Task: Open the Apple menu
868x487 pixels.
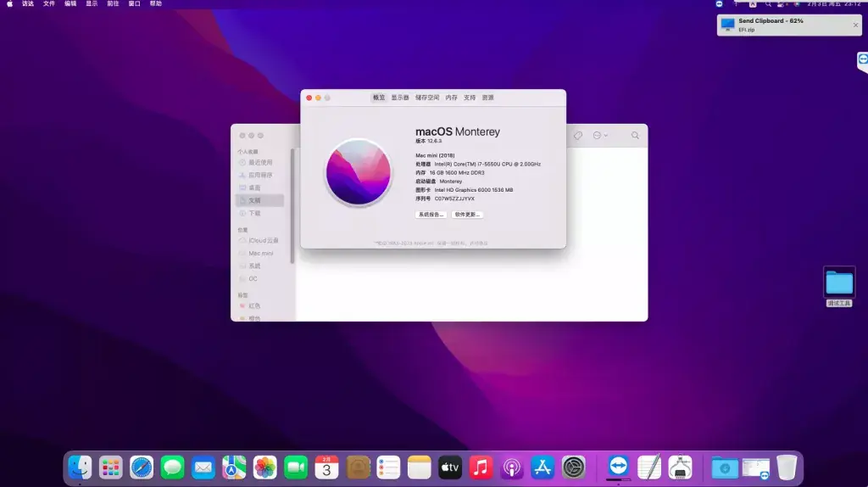Action: tap(9, 4)
